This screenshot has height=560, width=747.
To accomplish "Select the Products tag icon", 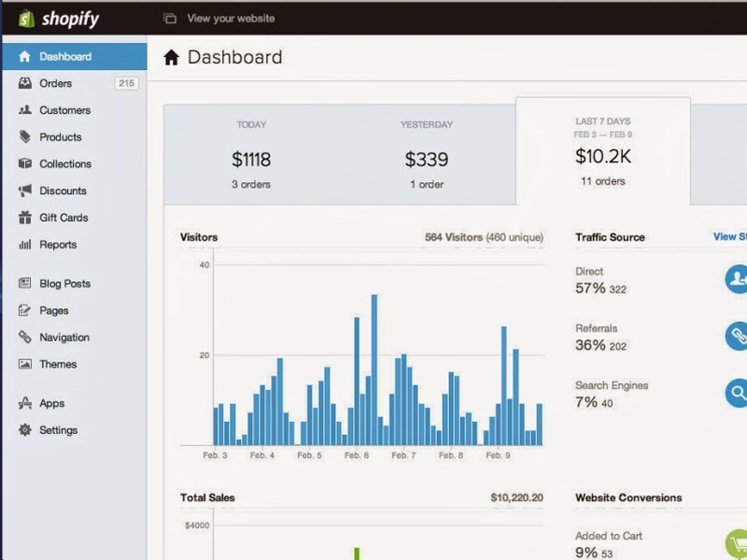I will (25, 136).
